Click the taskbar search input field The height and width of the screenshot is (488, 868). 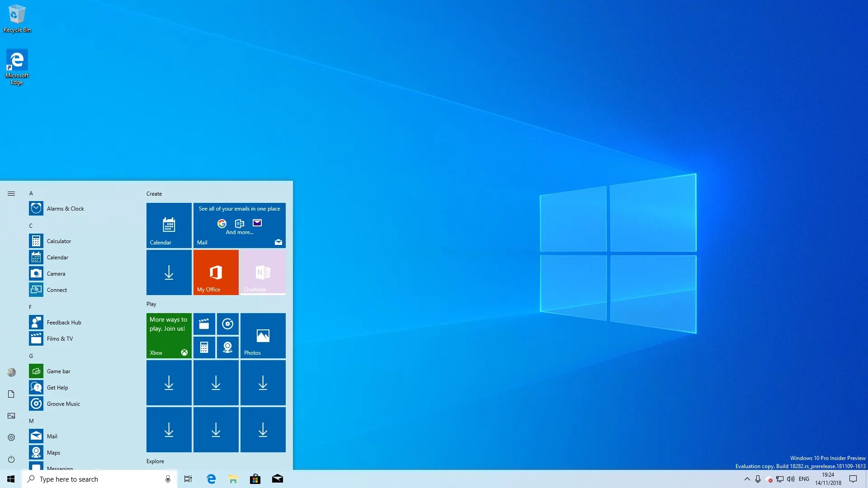tap(98, 479)
